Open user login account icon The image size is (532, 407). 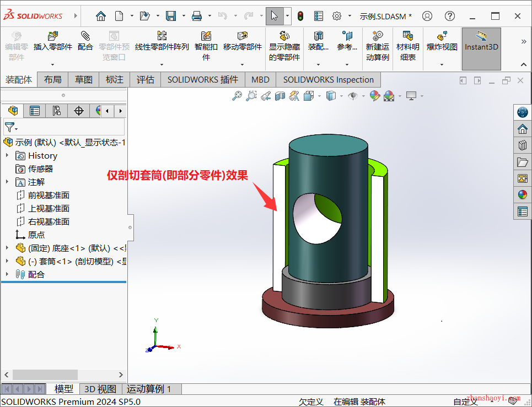pyautogui.click(x=427, y=16)
